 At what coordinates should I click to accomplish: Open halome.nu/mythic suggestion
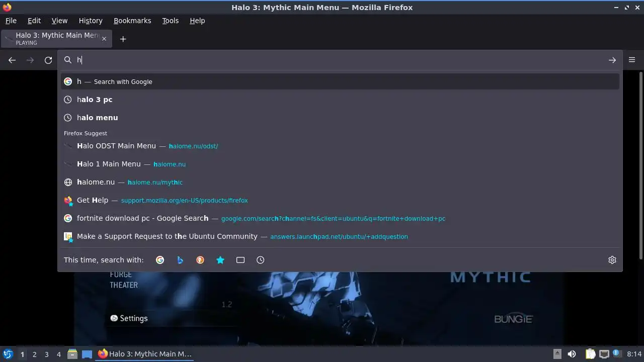point(340,182)
